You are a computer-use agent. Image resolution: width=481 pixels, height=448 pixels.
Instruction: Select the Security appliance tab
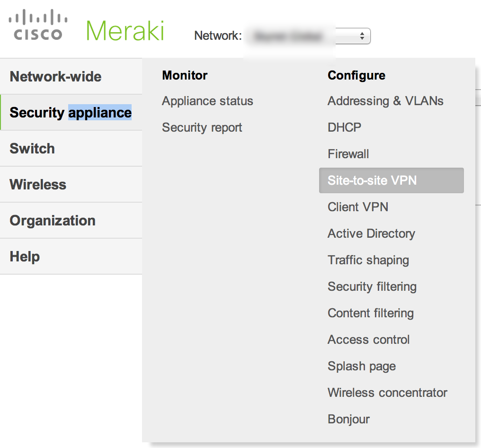coord(71,113)
